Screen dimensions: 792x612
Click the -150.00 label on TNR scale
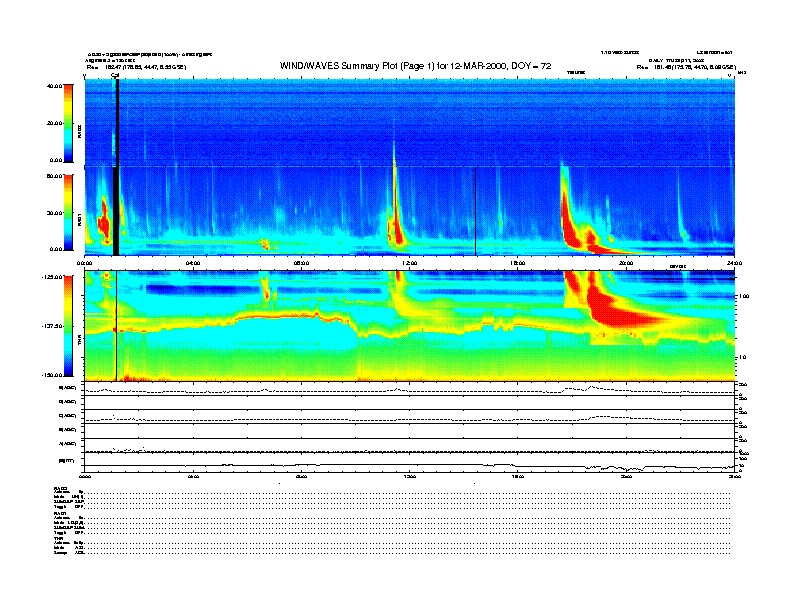pos(53,375)
